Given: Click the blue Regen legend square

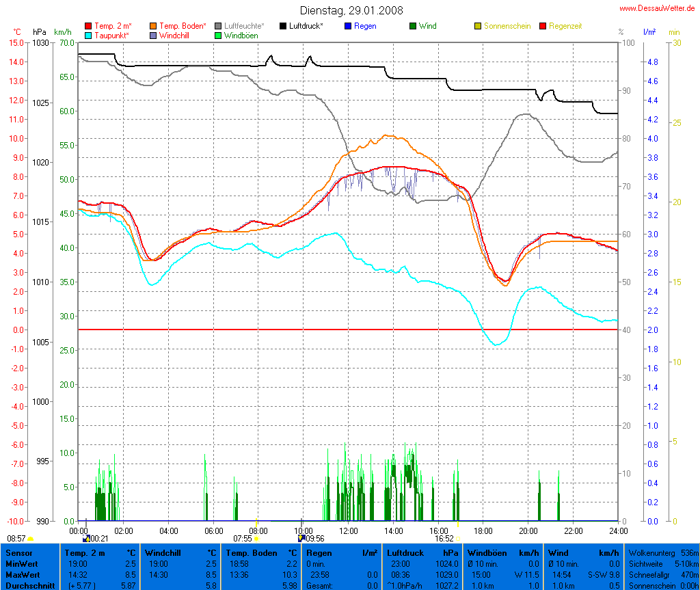Looking at the screenshot, I should (348, 26).
